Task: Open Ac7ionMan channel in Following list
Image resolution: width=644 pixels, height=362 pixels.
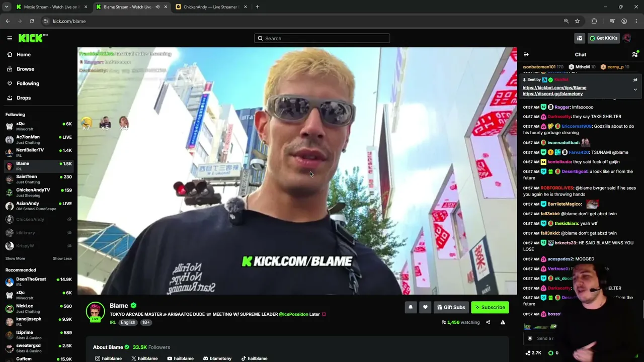Action: [x=39, y=139]
